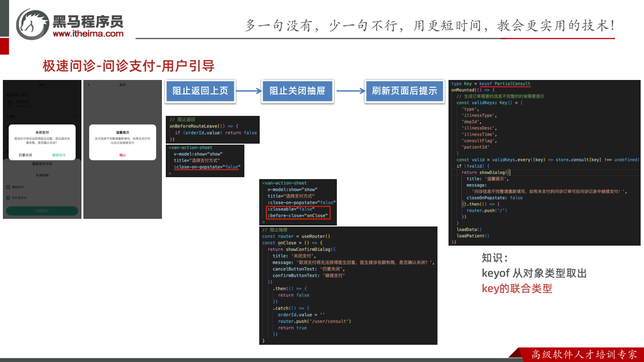Choose 继续支付 in the 关闭支付 dialog
Viewport: 644px width, 362px height.
59,155
